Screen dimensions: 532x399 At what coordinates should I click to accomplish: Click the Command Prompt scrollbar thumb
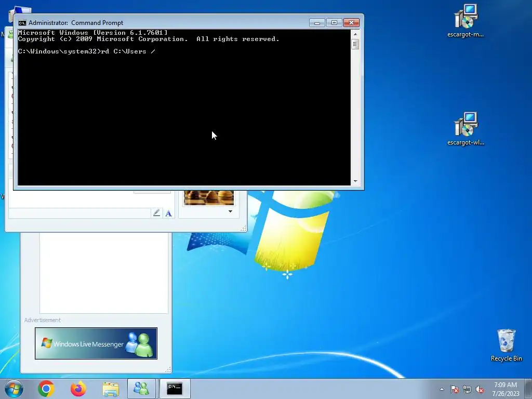[x=355, y=44]
